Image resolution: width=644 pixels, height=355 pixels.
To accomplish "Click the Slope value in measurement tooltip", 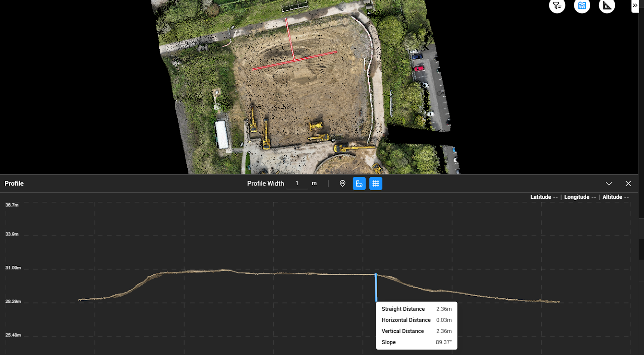I will tap(443, 342).
